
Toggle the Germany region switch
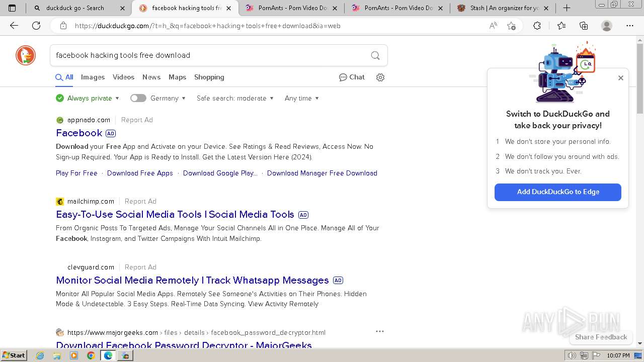tap(138, 99)
